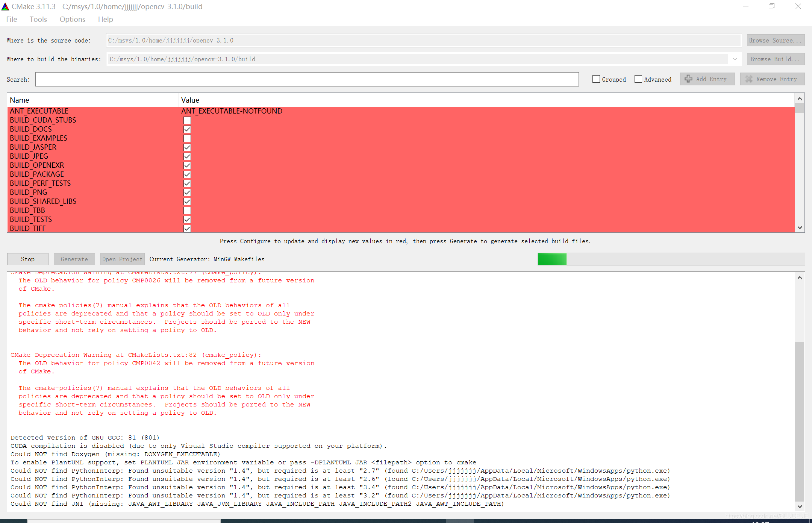Click cache list scrollbar down arrow
812x523 pixels.
coord(800,227)
